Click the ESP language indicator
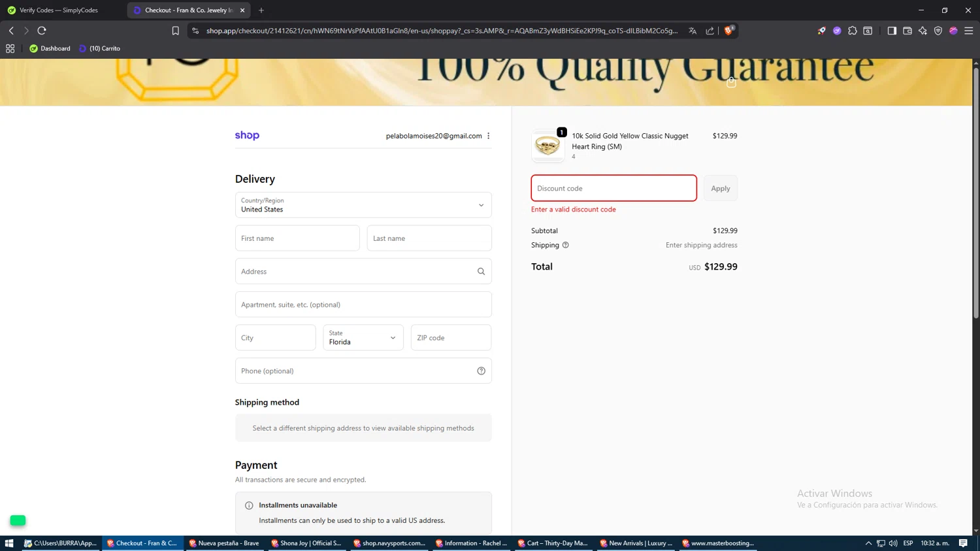The height and width of the screenshot is (551, 980). coord(908,543)
